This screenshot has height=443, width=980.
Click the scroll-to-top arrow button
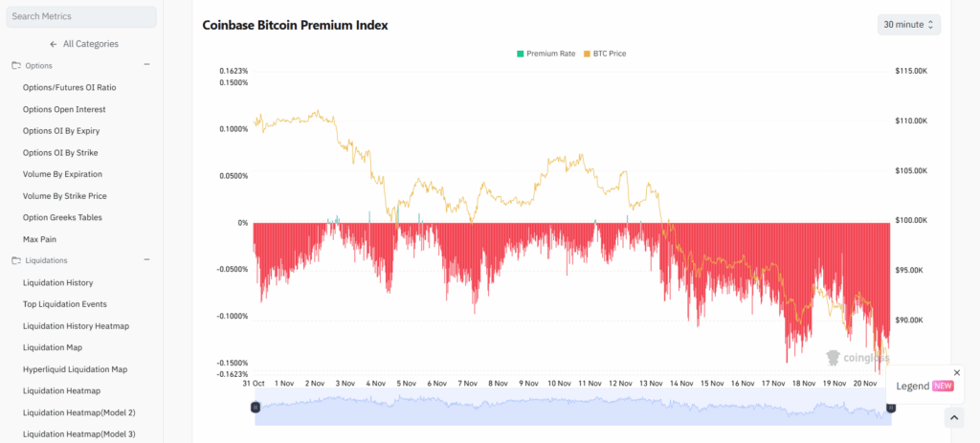click(953, 417)
